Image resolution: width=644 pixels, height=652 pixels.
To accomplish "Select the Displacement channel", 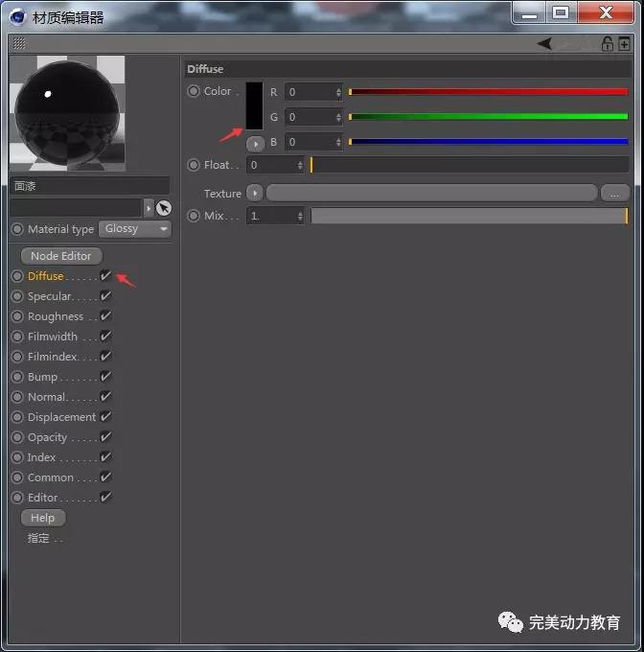I will pos(61,417).
